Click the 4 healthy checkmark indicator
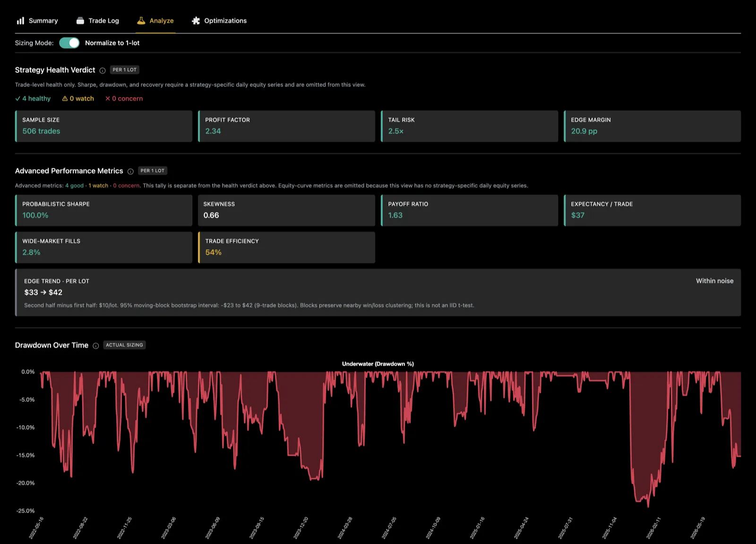Viewport: 756px width, 544px height. 33,99
